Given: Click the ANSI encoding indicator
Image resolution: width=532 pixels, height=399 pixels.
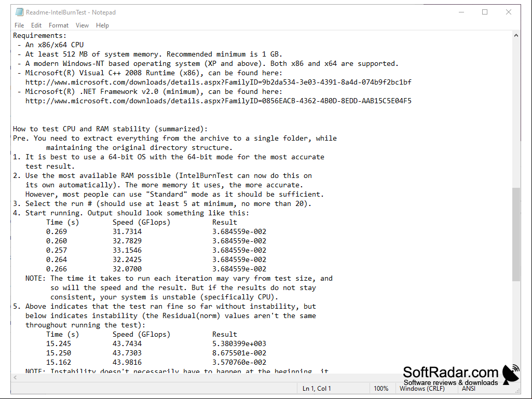Looking at the screenshot, I should 469,389.
